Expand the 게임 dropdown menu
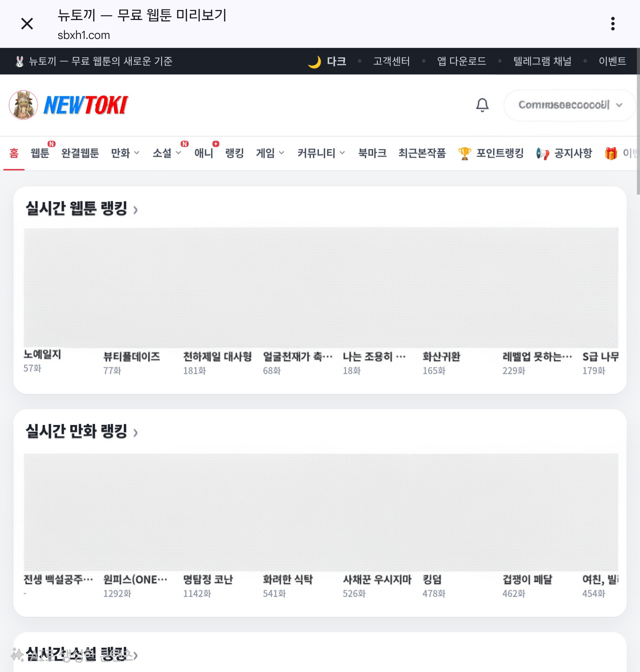The width and height of the screenshot is (640, 672). coord(270,153)
